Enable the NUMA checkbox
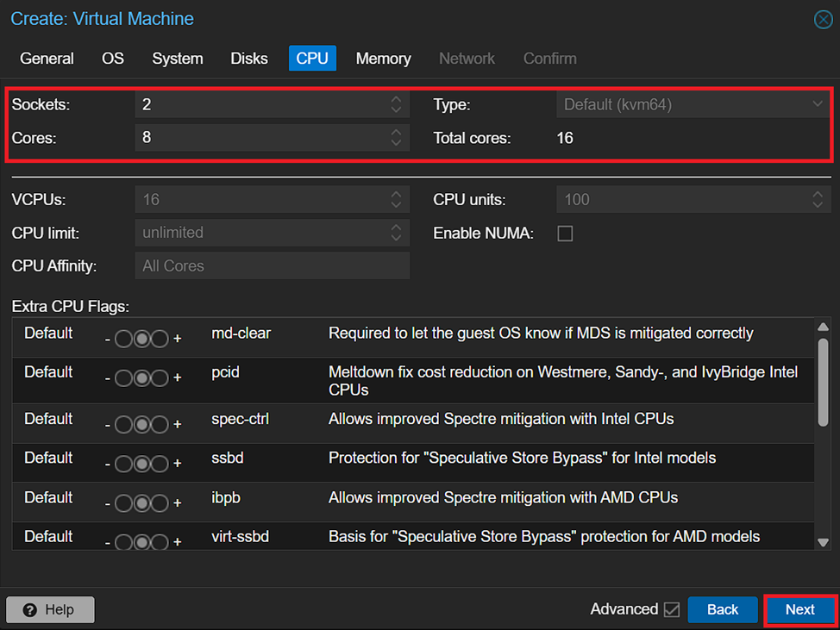 pos(565,234)
